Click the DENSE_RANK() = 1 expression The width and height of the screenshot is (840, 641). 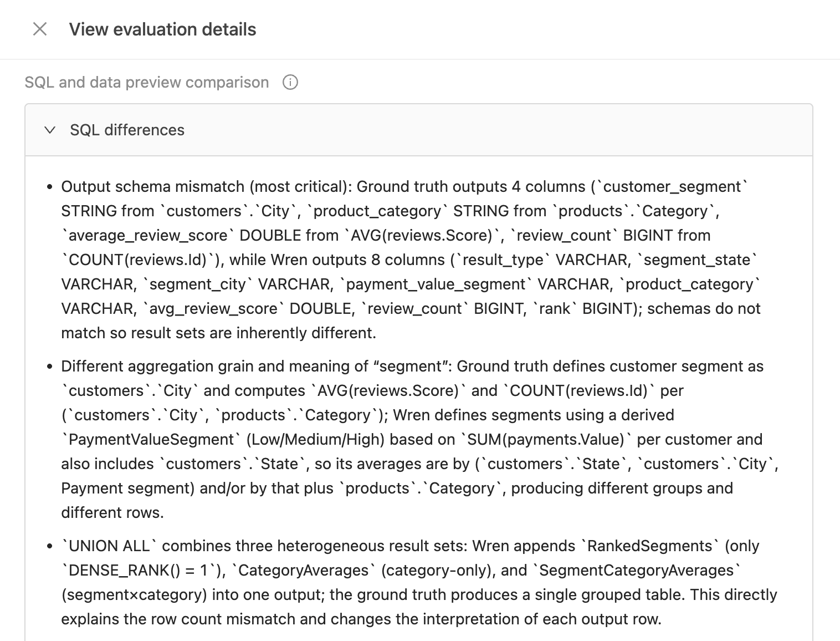tap(140, 570)
